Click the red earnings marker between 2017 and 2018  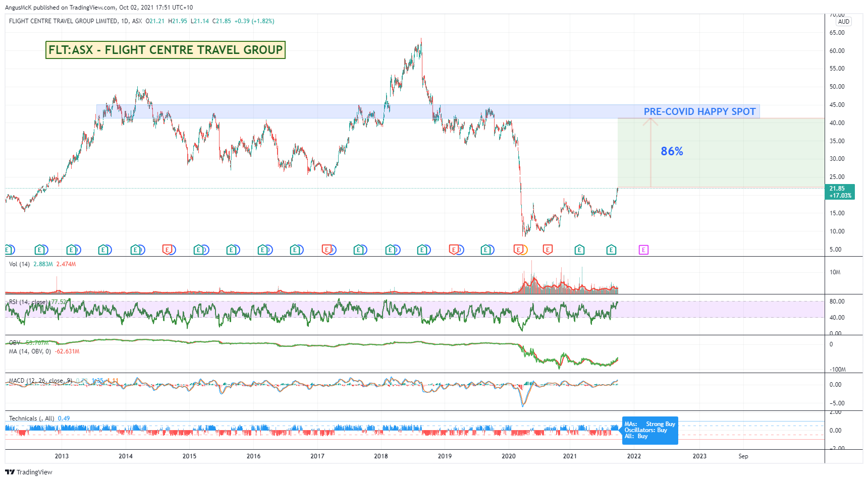click(x=328, y=250)
